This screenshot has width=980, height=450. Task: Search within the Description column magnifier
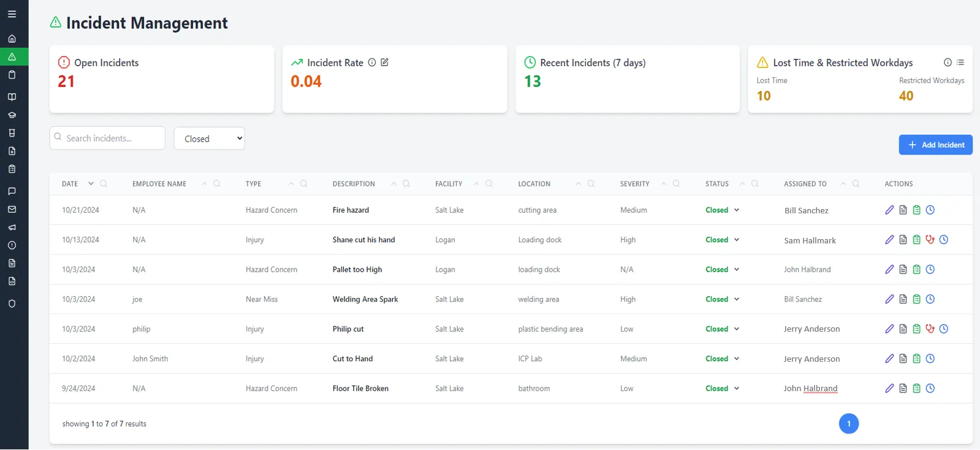pos(406,183)
